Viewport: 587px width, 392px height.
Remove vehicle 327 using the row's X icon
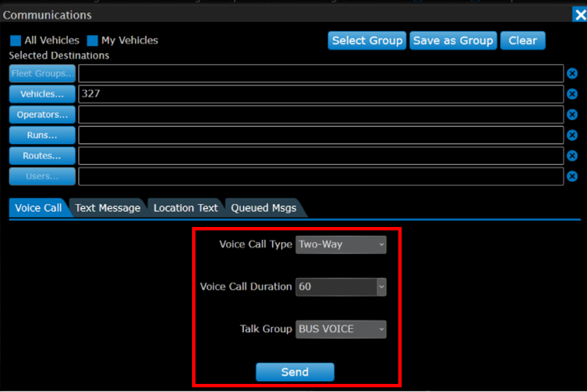click(x=572, y=94)
